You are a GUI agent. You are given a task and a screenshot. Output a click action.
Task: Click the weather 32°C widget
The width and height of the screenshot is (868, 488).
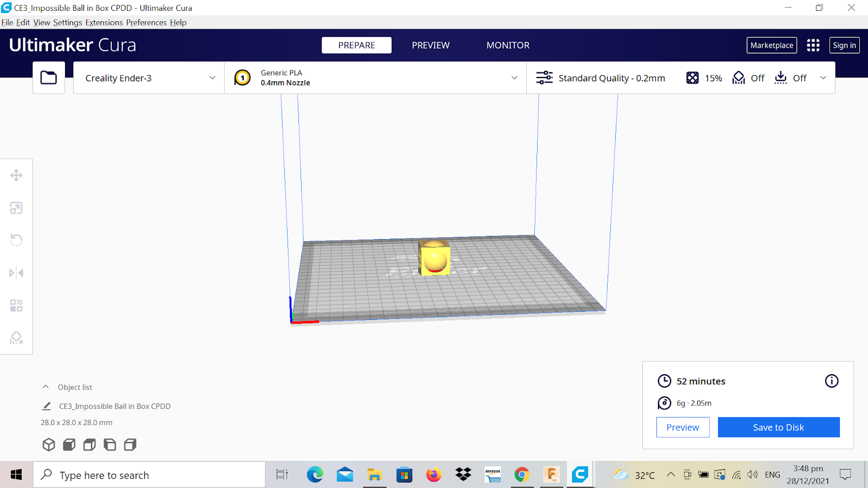click(x=634, y=475)
